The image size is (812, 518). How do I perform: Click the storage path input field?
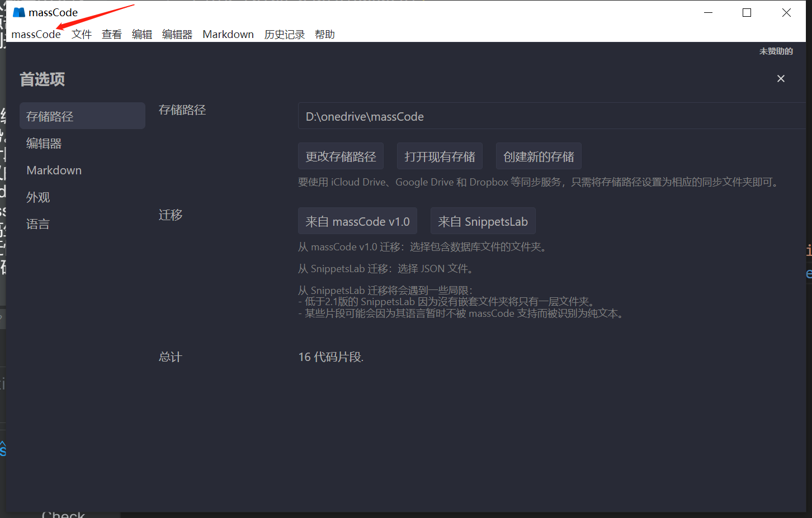coord(551,116)
